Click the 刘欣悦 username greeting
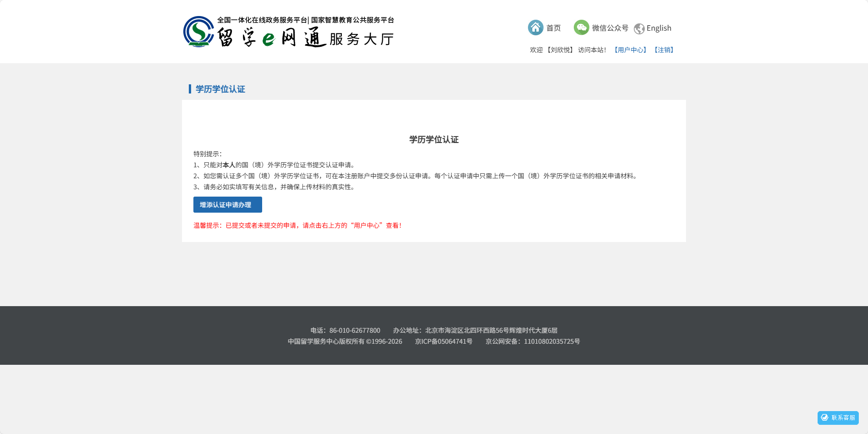 click(560, 49)
